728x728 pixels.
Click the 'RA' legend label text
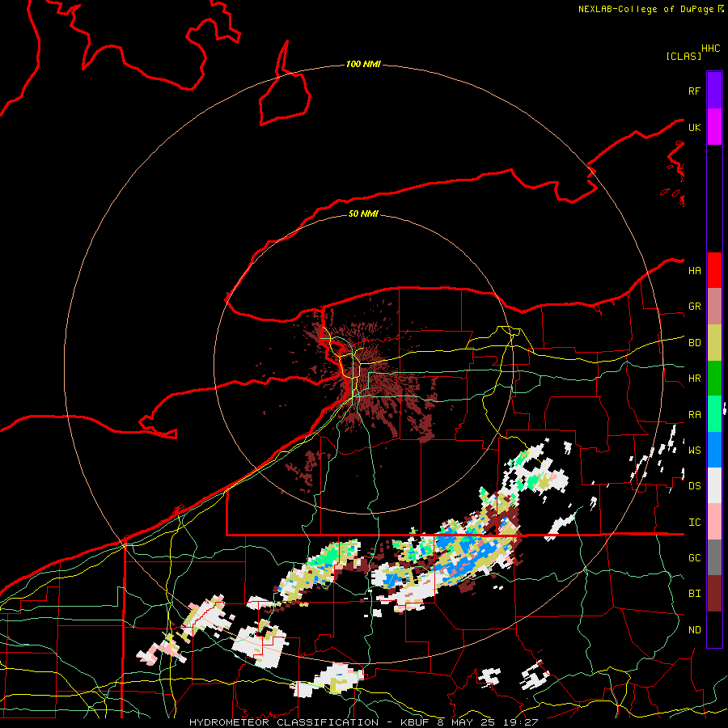(694, 415)
